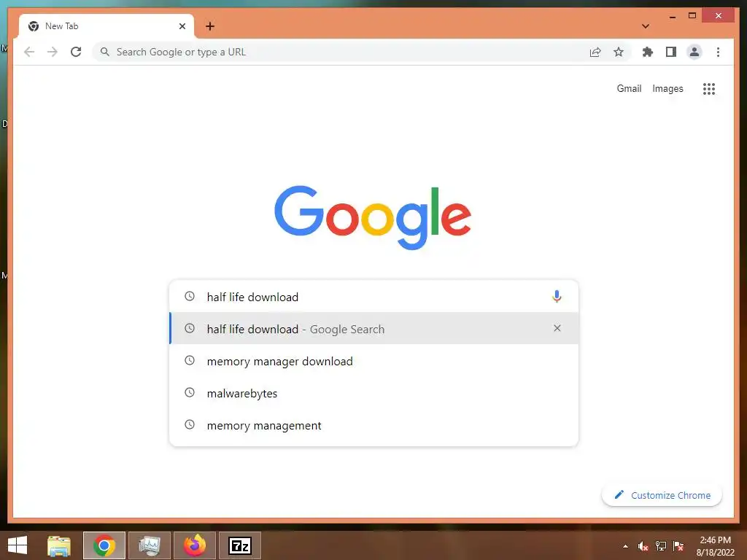This screenshot has width=747, height=560.
Task: Maximize the Chrome window
Action: (x=692, y=16)
